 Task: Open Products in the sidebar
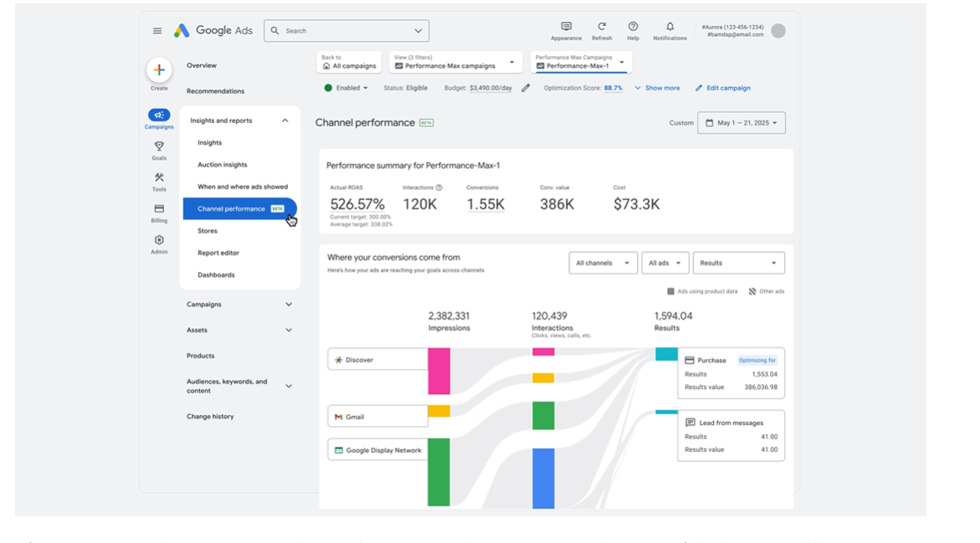pos(201,356)
